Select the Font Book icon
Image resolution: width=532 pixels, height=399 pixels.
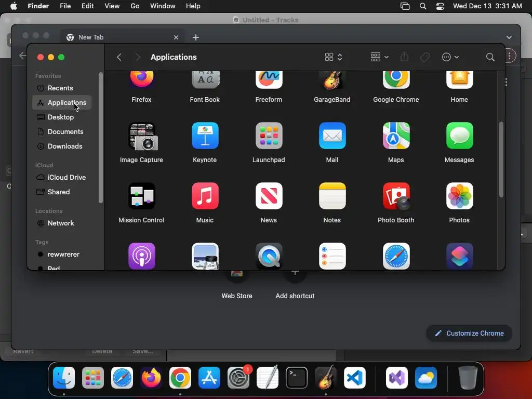point(205,79)
